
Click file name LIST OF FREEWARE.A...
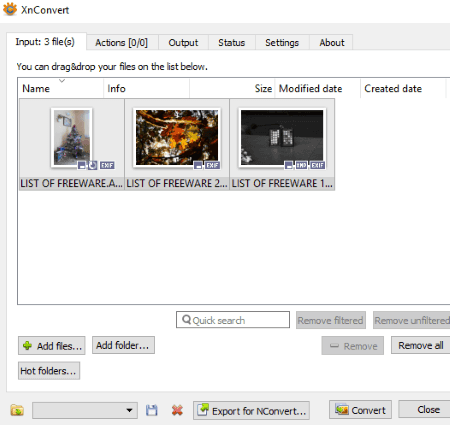click(x=72, y=183)
